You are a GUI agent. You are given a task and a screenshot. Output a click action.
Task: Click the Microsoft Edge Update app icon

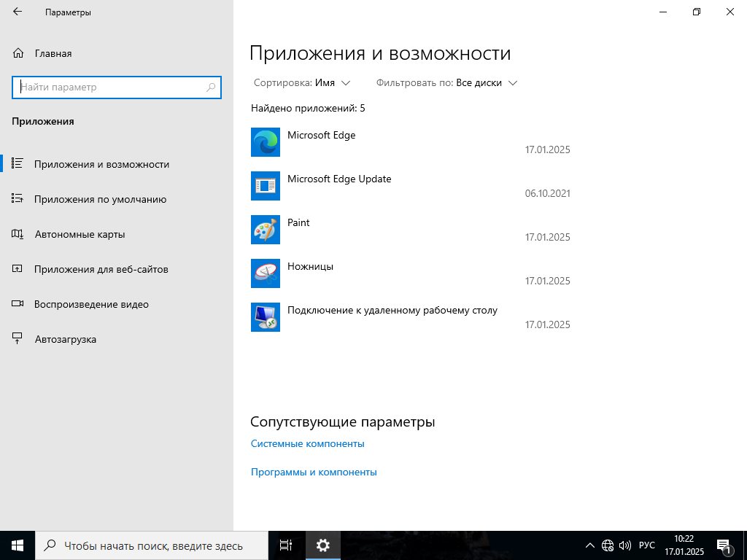(x=266, y=186)
